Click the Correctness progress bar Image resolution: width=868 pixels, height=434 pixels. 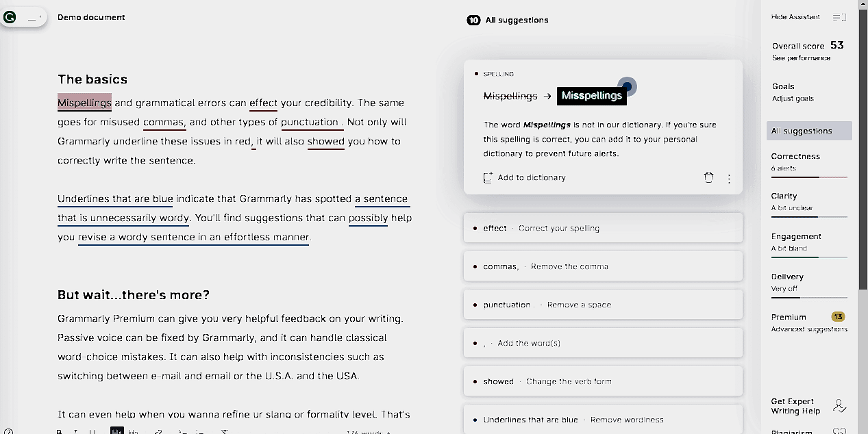(x=809, y=177)
